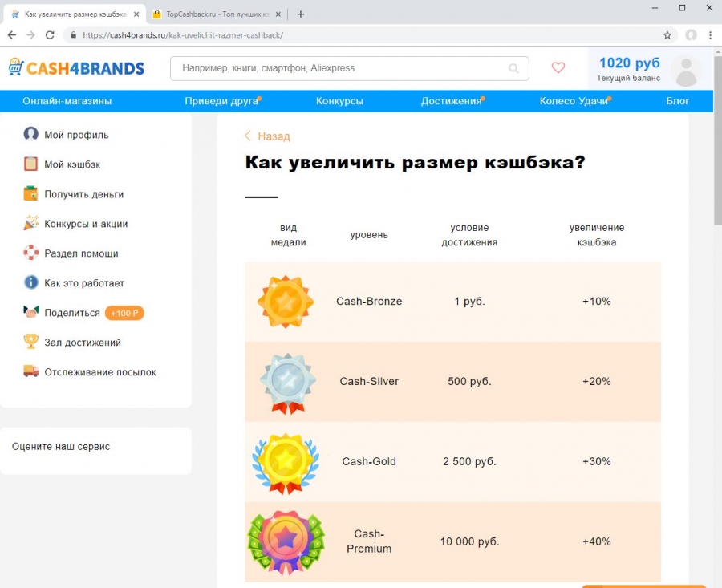Go to 'Получить деньги' in the sidebar

[83, 194]
